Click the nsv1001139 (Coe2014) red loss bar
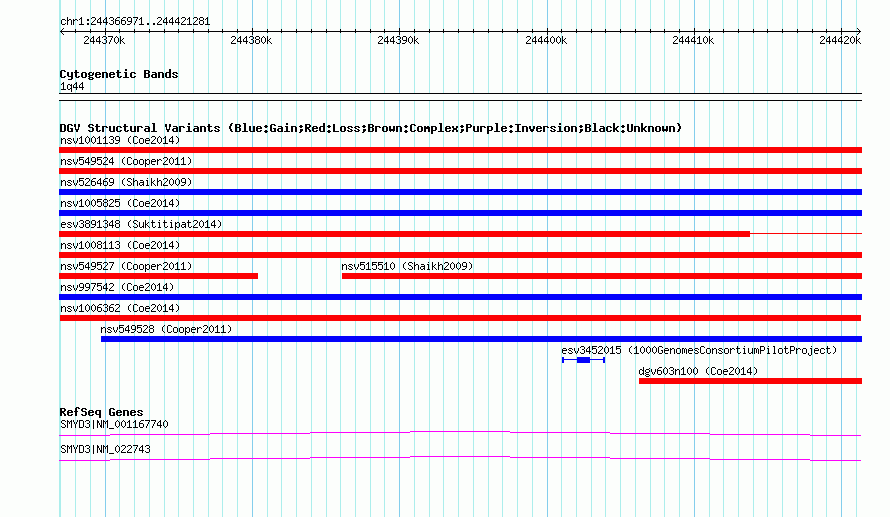The width and height of the screenshot is (890, 517). (460, 150)
